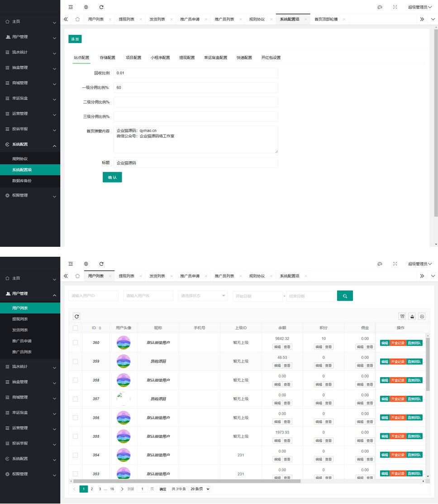
Task: Click the magnifier search button
Action: point(345,296)
